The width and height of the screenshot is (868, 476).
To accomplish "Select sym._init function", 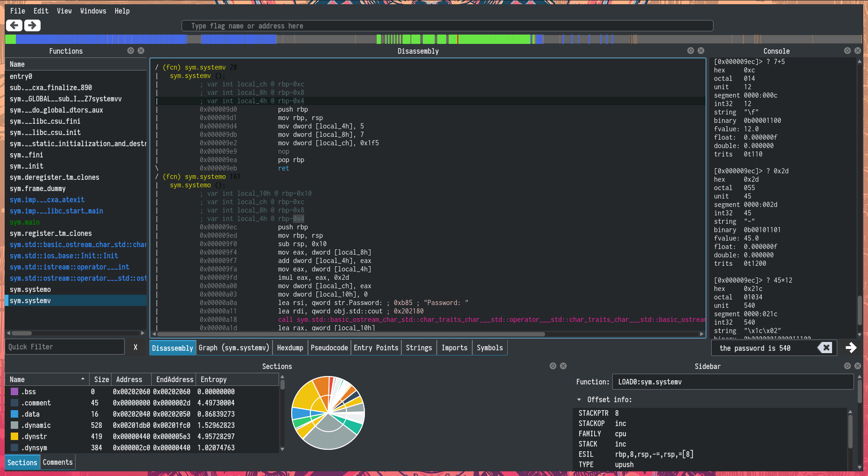I will coord(76,166).
